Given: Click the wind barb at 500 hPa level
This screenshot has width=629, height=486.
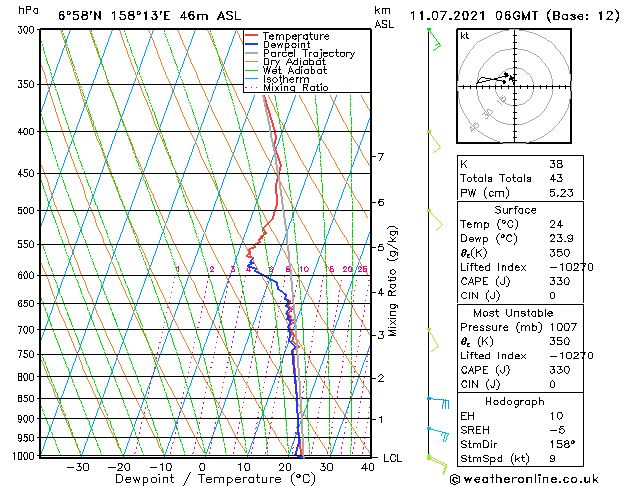Looking at the screenshot, I should pyautogui.click(x=435, y=218).
